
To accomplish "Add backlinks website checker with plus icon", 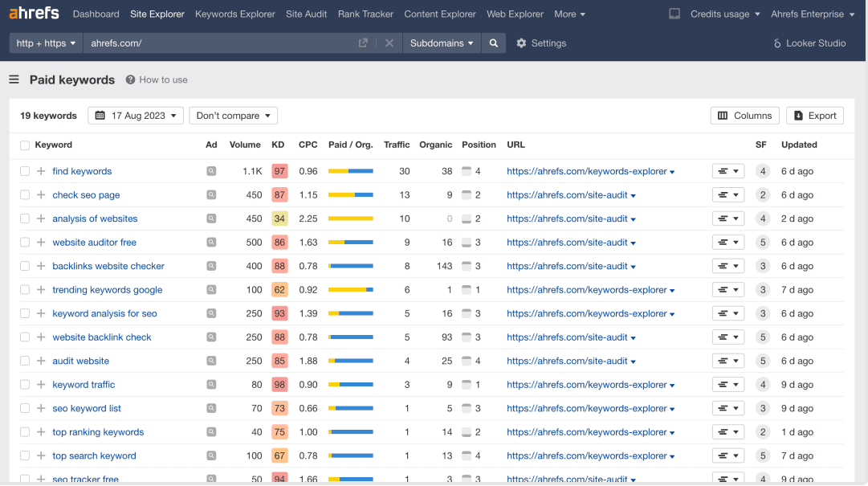I will tap(41, 266).
